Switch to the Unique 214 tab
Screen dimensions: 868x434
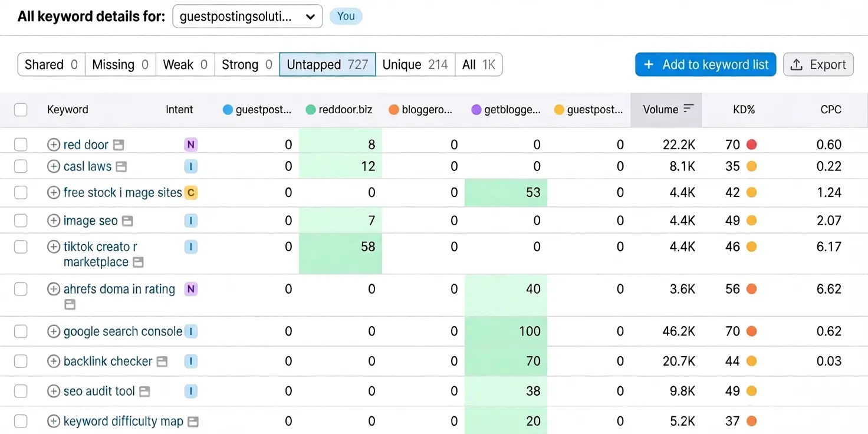click(415, 64)
